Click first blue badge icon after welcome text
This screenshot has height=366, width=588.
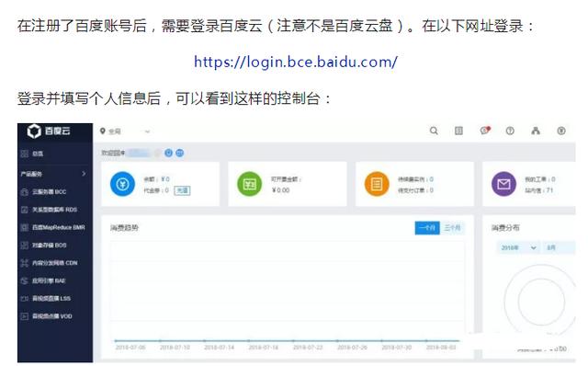pyautogui.click(x=168, y=153)
